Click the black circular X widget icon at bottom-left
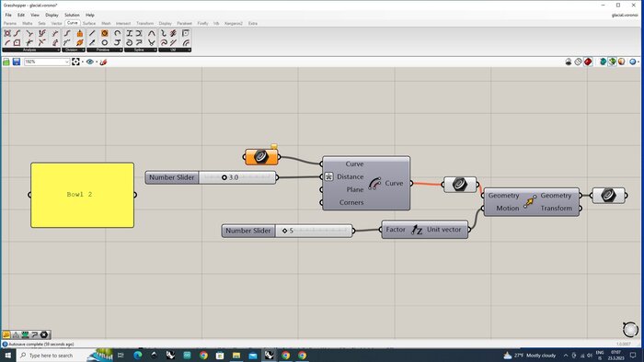The height and width of the screenshot is (362, 644). (44, 334)
